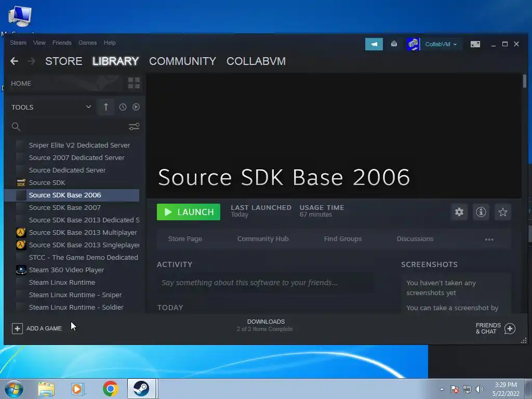Click the CollabVM avatar picture
This screenshot has height=399, width=532.
(413, 44)
